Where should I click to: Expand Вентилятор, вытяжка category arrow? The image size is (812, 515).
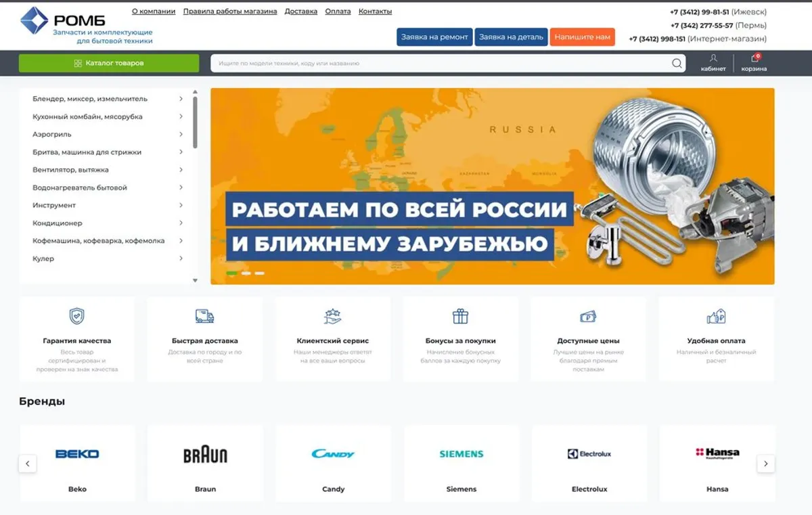pos(181,170)
